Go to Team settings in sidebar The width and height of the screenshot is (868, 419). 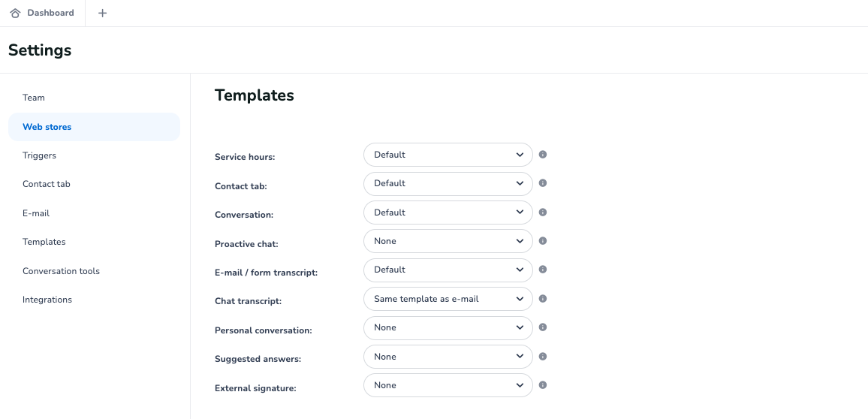[34, 98]
